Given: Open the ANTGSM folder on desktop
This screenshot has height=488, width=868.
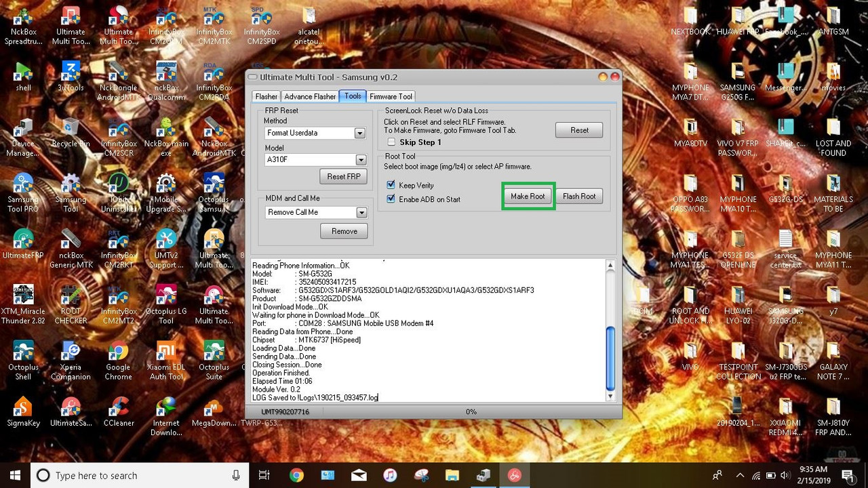Looking at the screenshot, I should [833, 20].
